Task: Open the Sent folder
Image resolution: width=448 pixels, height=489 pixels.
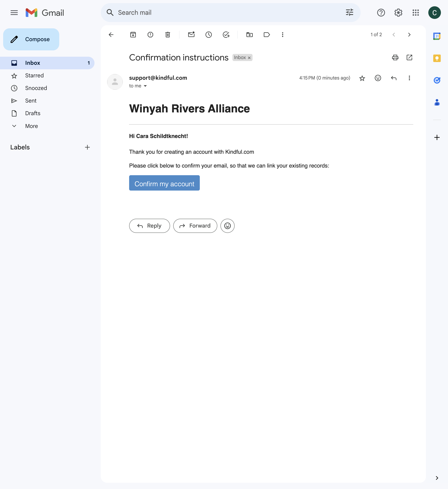Action: 47,101
